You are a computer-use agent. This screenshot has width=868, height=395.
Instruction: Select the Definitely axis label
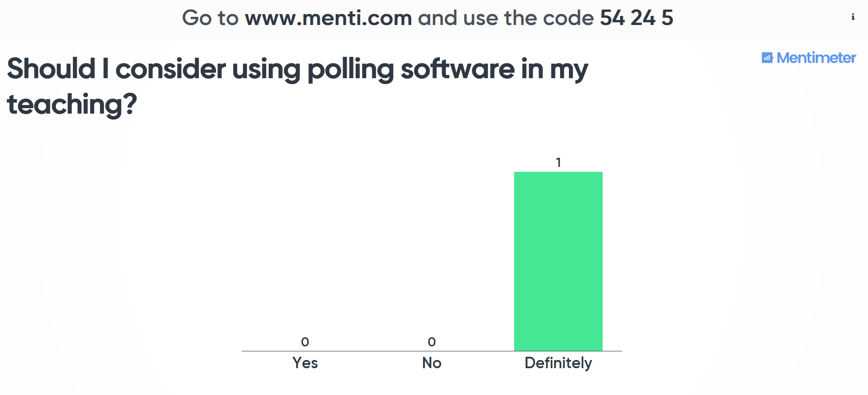(558, 363)
